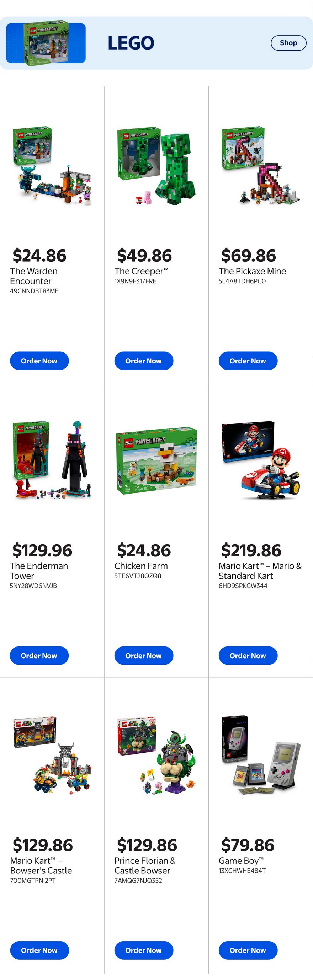Order Prince Florian & Castle Bowser now
The image size is (313, 980).
(144, 950)
